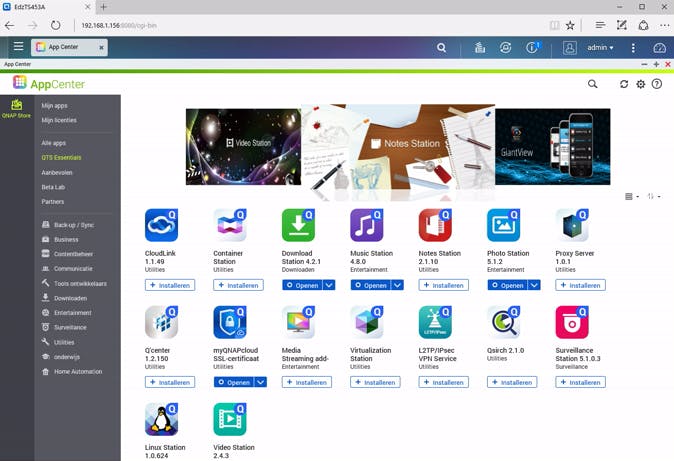Click the browser address bar
Viewport: 674px width, 461px height.
pyautogui.click(x=309, y=25)
